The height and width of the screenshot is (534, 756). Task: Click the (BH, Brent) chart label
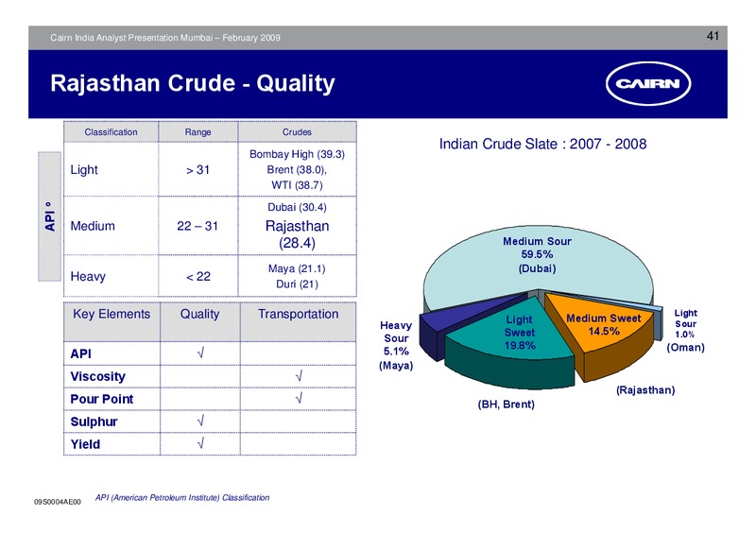(507, 405)
